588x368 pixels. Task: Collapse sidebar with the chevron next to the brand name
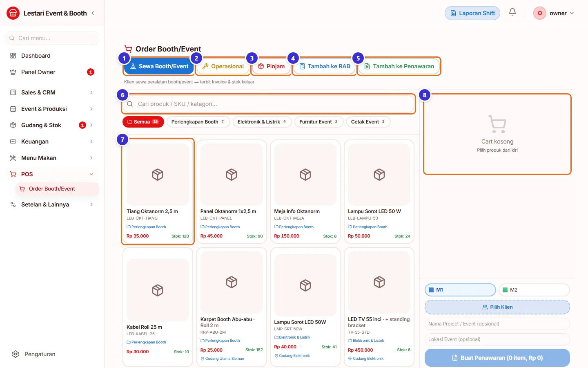point(93,13)
